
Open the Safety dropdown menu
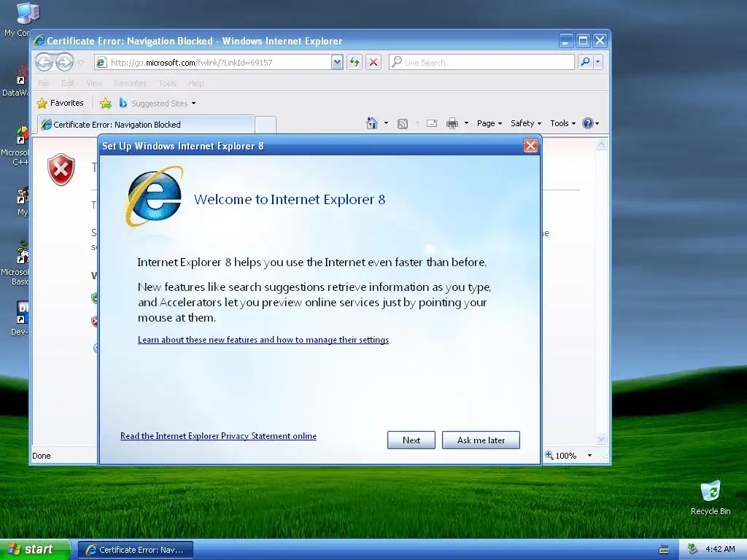526,123
